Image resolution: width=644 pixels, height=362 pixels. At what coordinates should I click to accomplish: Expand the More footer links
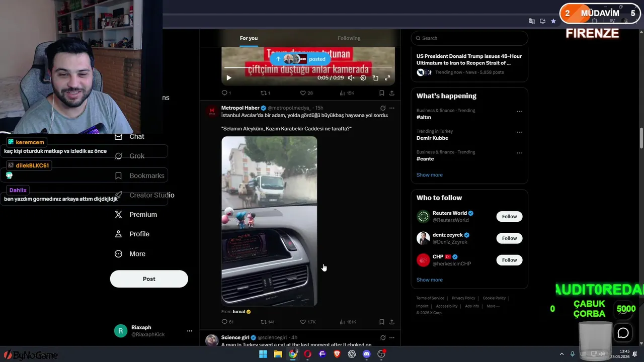tap(493, 306)
